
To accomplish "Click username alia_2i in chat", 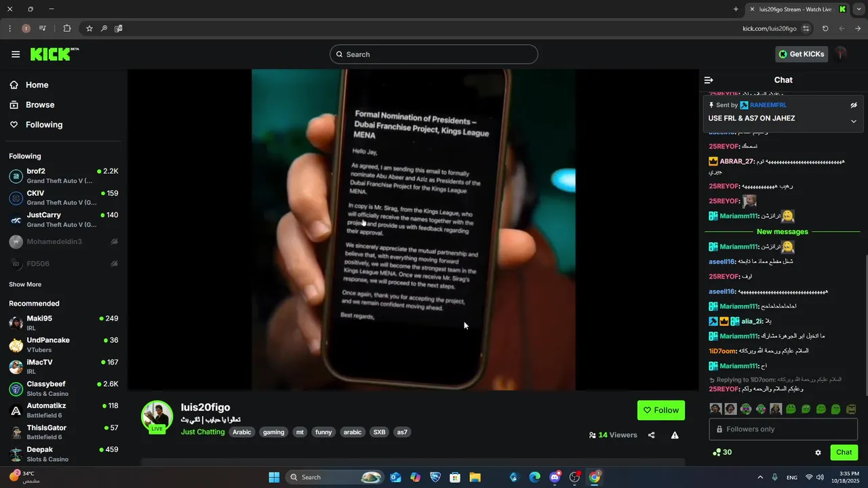I will [751, 321].
